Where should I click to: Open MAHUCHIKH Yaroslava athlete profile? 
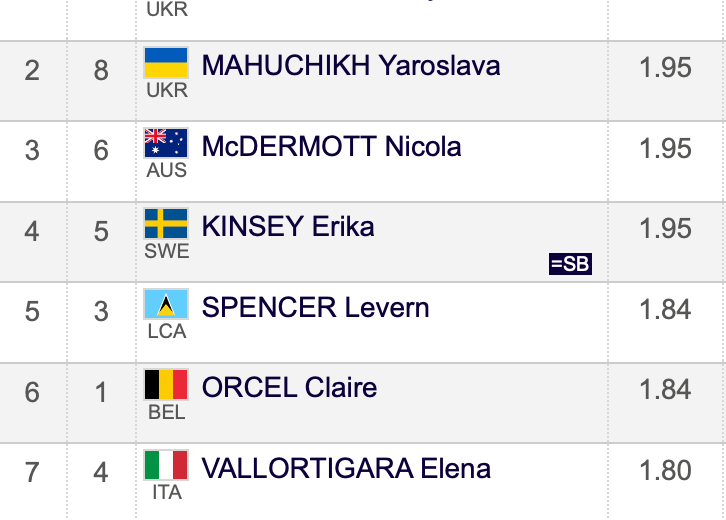pyautogui.click(x=351, y=66)
